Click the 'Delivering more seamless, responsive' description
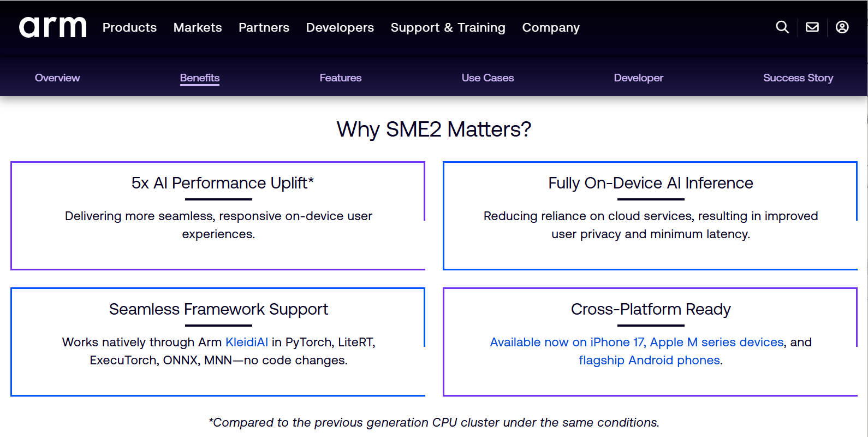 tap(218, 225)
